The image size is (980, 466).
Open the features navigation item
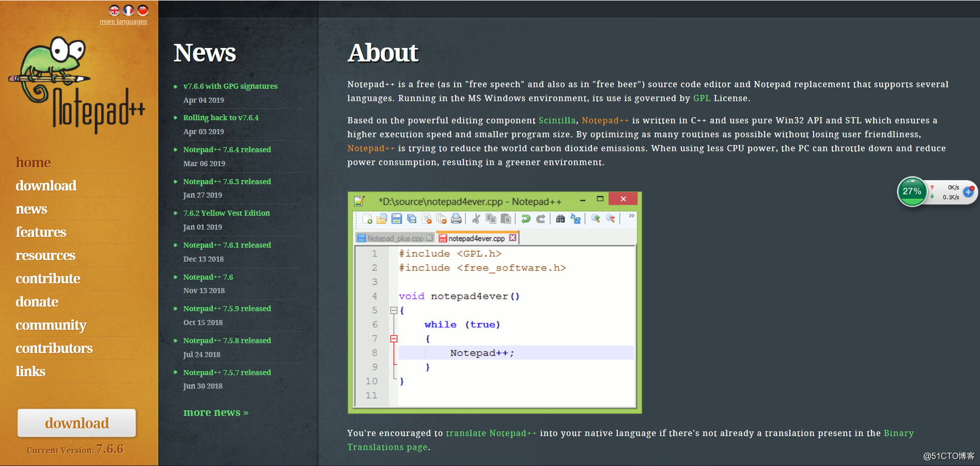41,232
